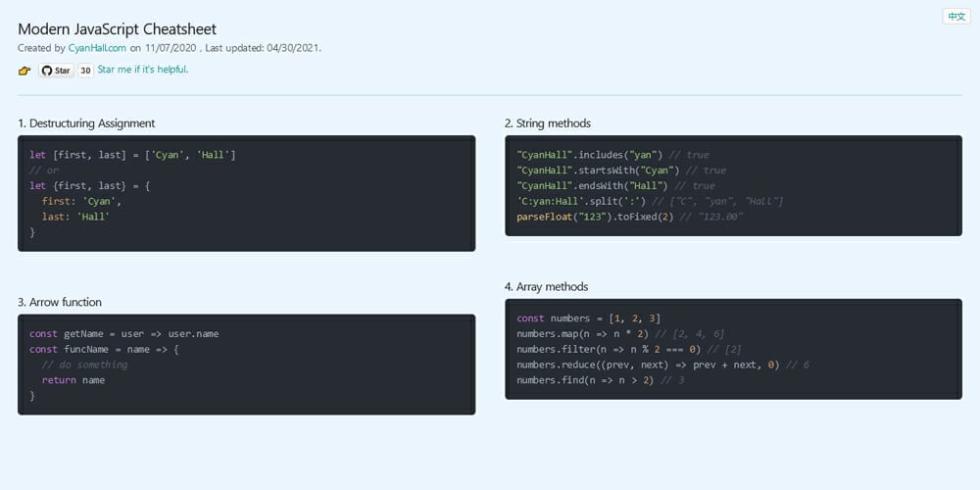The height and width of the screenshot is (490, 980).
Task: Click the parseFloat("123").toFixed(2) line
Action: [x=630, y=217]
